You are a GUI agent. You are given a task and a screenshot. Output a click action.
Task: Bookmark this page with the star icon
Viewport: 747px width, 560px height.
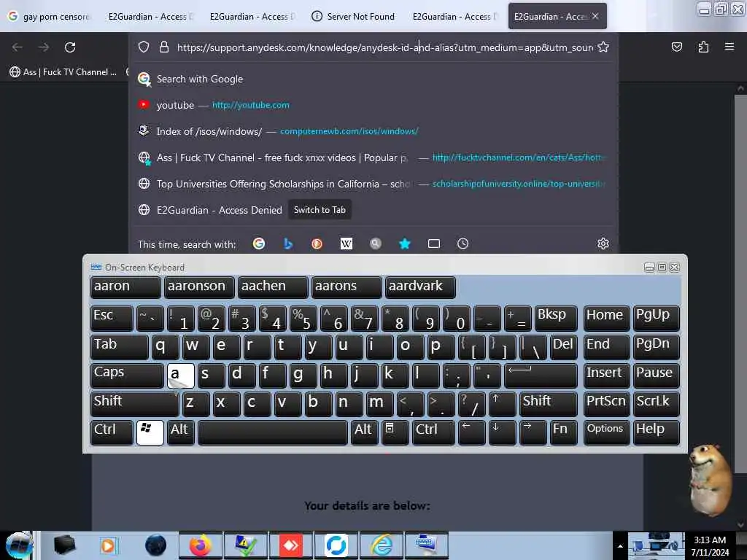(603, 47)
